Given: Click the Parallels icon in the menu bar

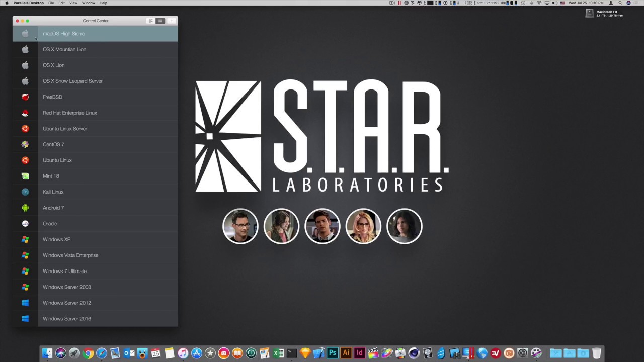Looking at the screenshot, I should (x=399, y=3).
